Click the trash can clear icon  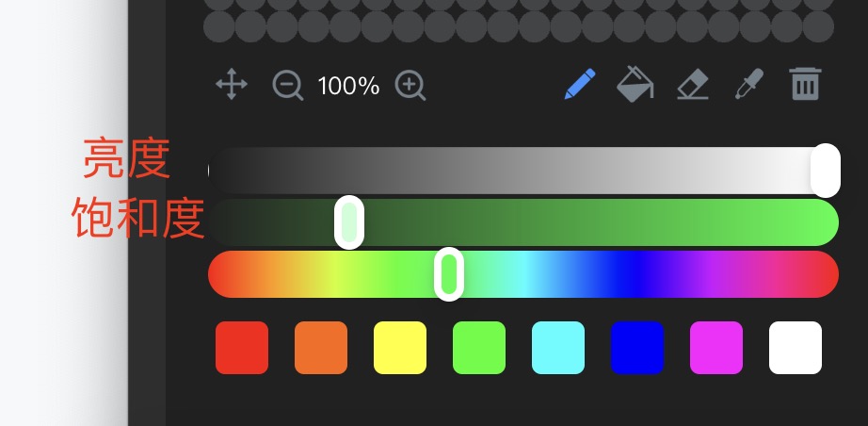point(806,84)
